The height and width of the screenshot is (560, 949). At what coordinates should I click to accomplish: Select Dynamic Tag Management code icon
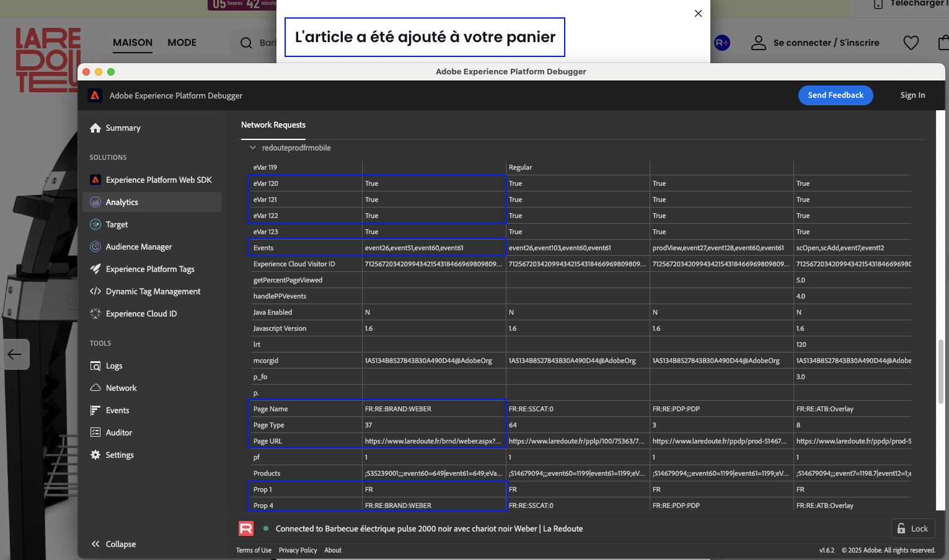[x=95, y=292]
